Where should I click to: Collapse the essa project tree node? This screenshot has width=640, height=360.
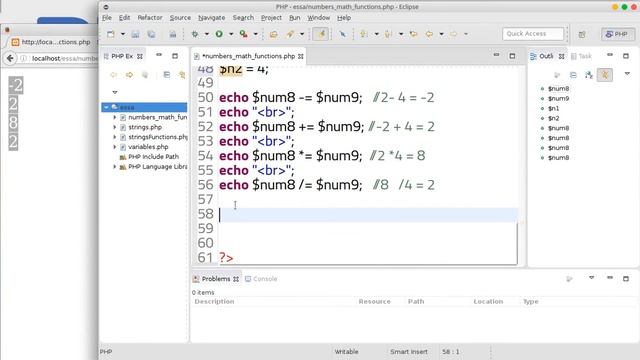click(x=106, y=107)
